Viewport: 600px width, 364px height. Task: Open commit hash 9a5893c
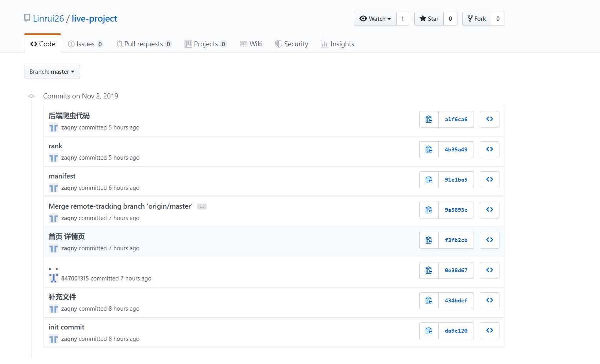pos(456,210)
